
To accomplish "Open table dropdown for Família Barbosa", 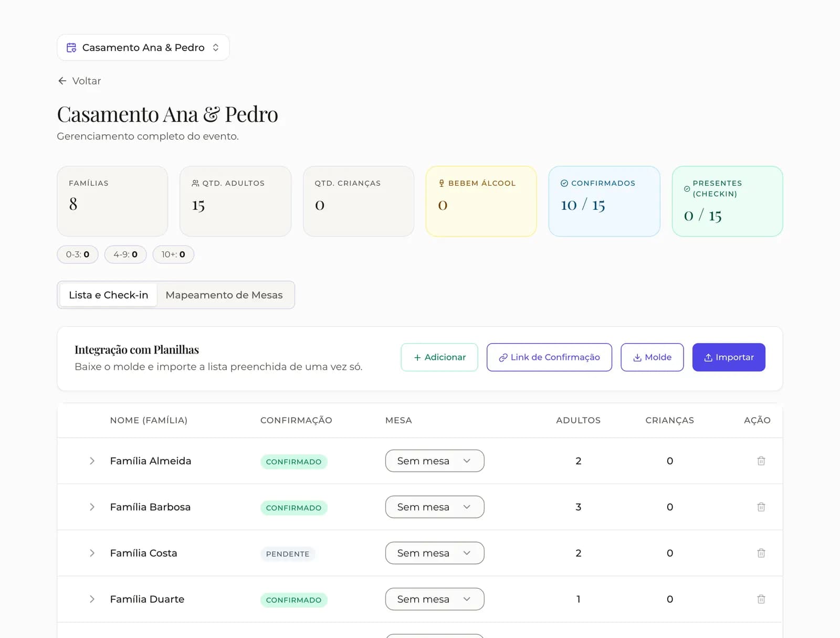I will [x=435, y=507].
